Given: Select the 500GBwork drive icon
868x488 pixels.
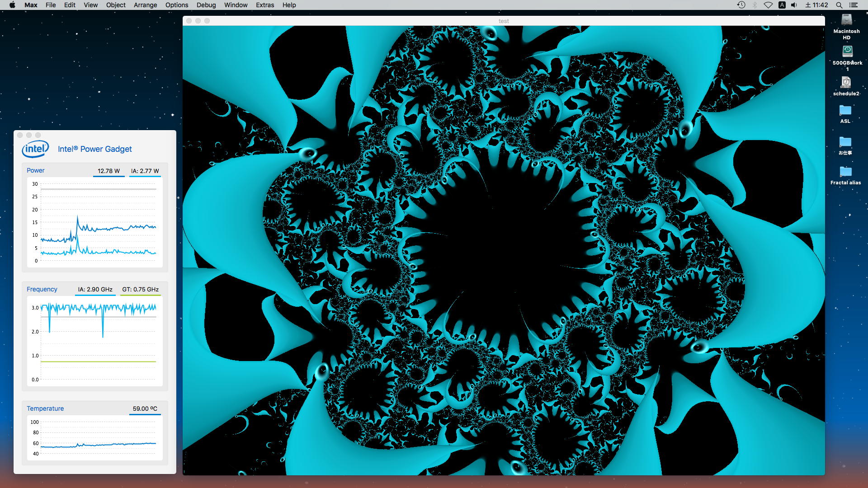Looking at the screenshot, I should [847, 52].
